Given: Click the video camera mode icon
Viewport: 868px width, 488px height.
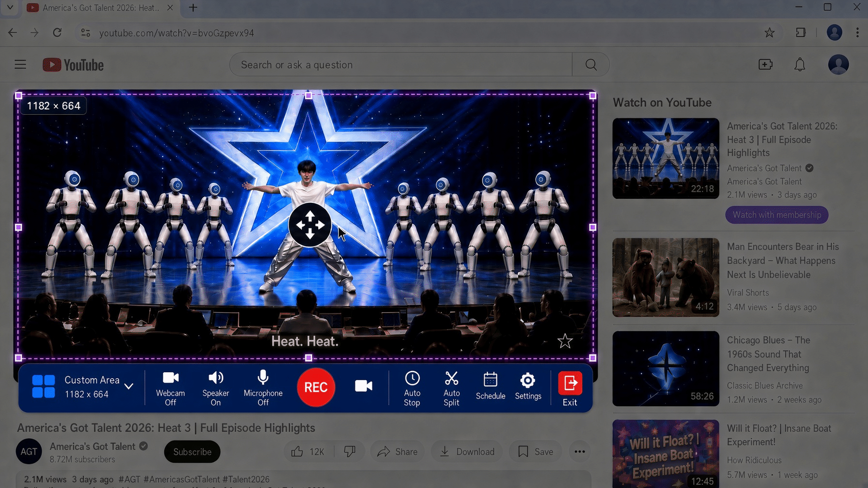Looking at the screenshot, I should (x=363, y=386).
